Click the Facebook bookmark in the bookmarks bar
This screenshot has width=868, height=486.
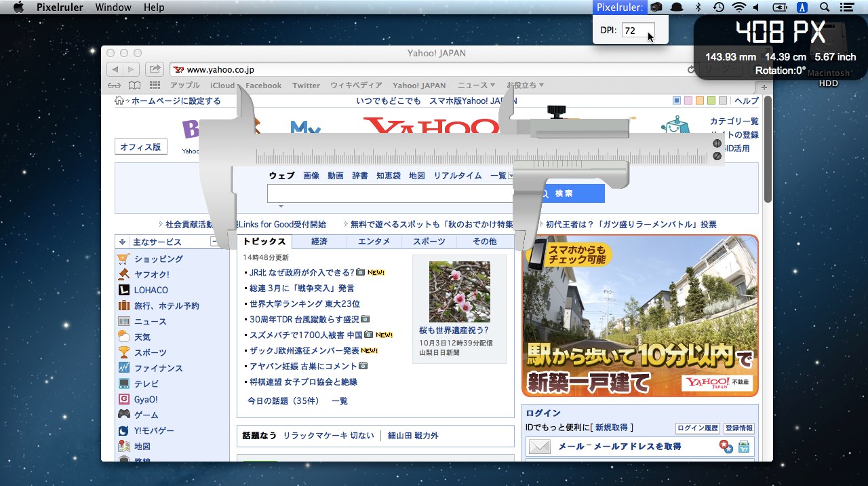tap(264, 86)
